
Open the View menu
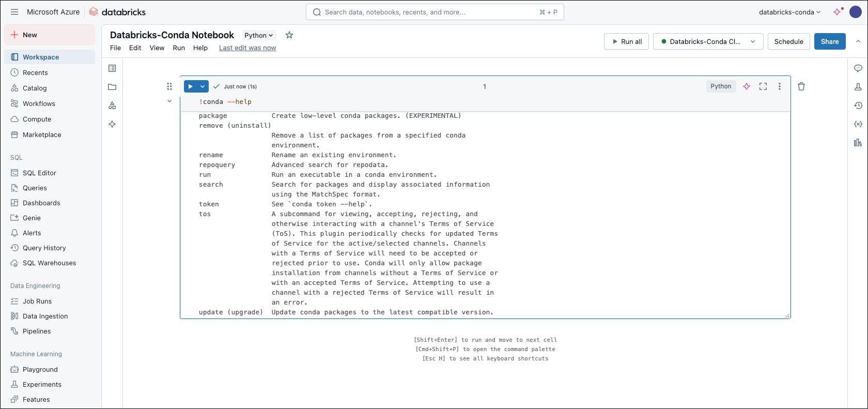(x=157, y=48)
